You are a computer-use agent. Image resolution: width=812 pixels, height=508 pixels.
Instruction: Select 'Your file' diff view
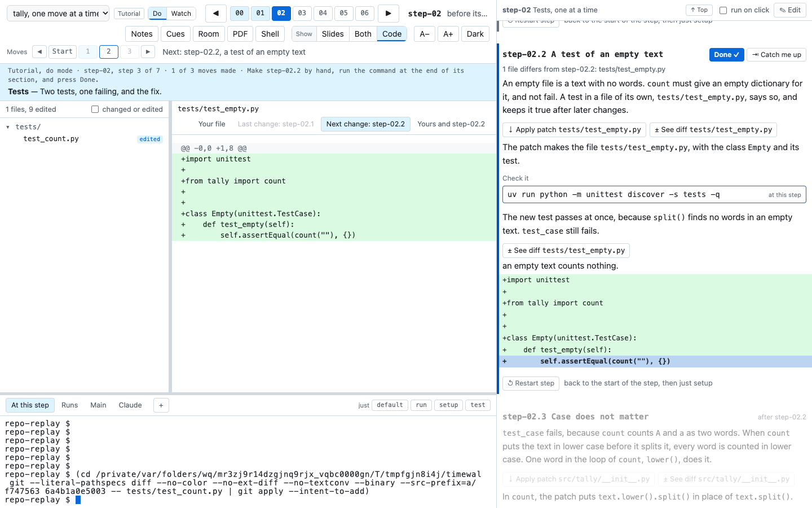[x=212, y=124]
